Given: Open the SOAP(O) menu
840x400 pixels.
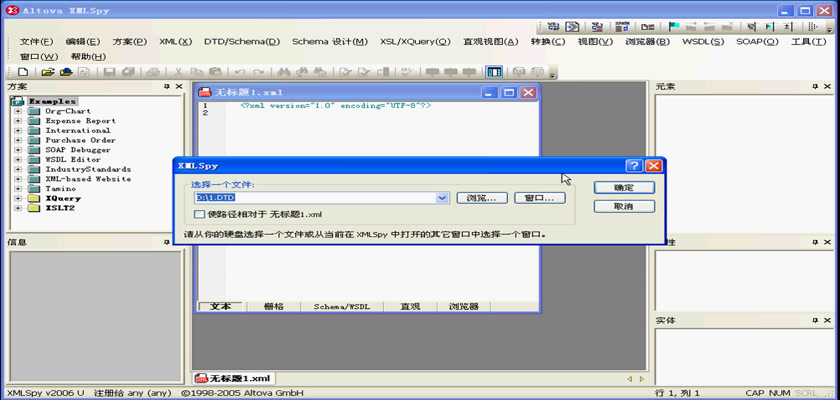Looking at the screenshot, I should coord(757,42).
